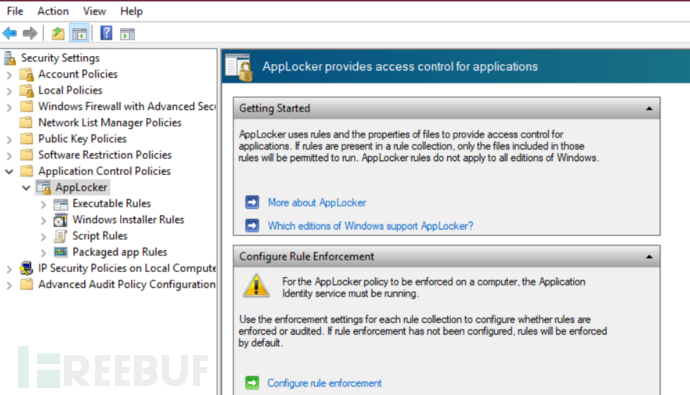Collapse the Configure Rule Enforcement section
Viewport: 690px width, 395px height.
[x=649, y=256]
